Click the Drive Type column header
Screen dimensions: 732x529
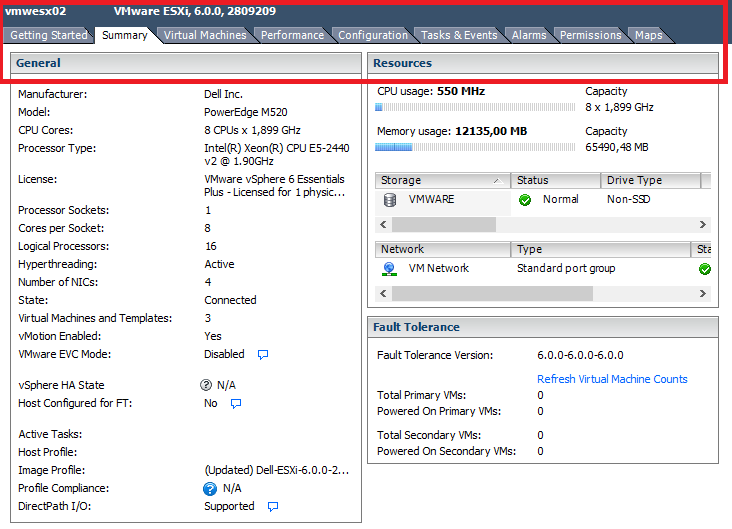click(650, 180)
